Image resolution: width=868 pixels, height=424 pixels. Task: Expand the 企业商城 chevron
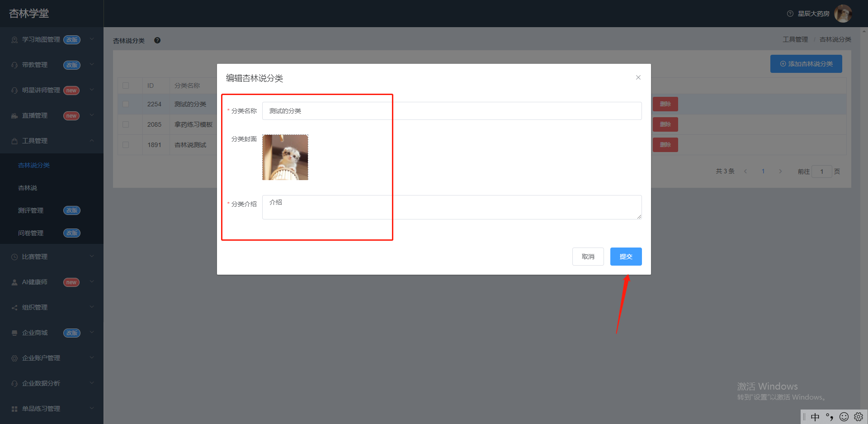pos(92,333)
